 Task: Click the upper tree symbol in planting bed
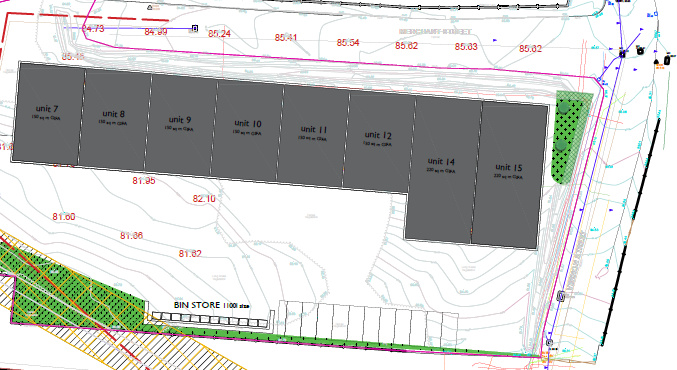[x=563, y=108]
